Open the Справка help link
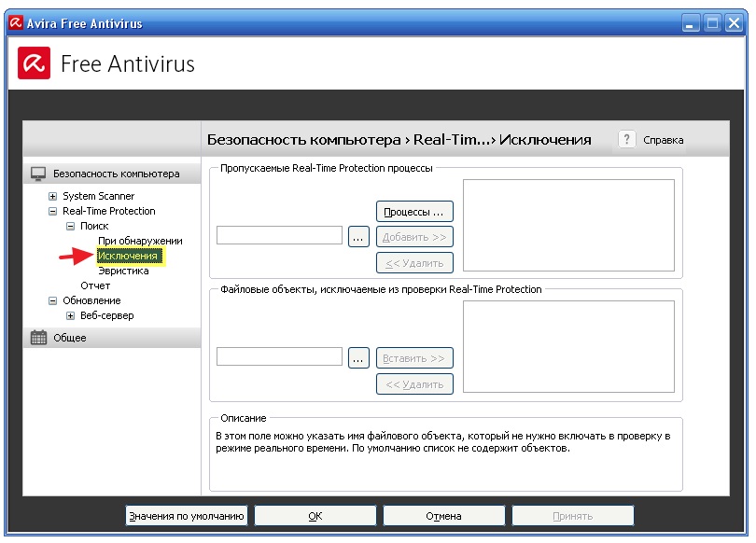756x543 pixels. coord(664,140)
